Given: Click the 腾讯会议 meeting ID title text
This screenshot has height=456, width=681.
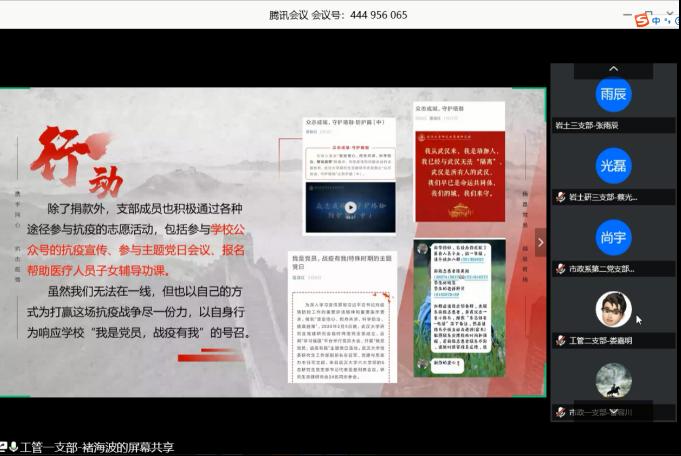Looking at the screenshot, I should (x=338, y=15).
